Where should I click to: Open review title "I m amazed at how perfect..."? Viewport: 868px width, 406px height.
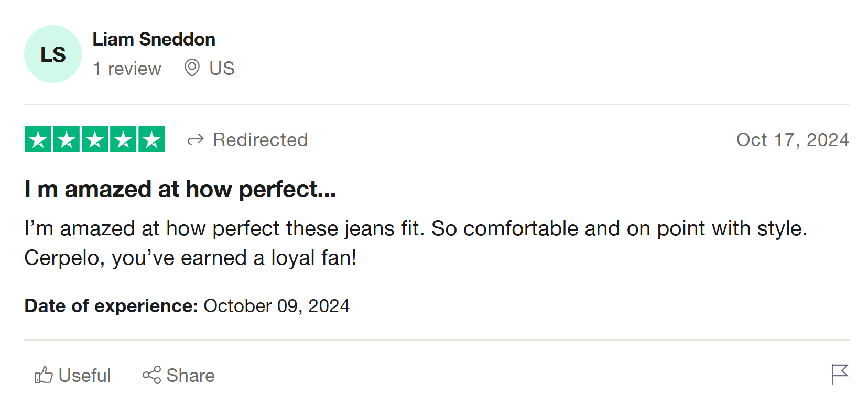(x=180, y=189)
